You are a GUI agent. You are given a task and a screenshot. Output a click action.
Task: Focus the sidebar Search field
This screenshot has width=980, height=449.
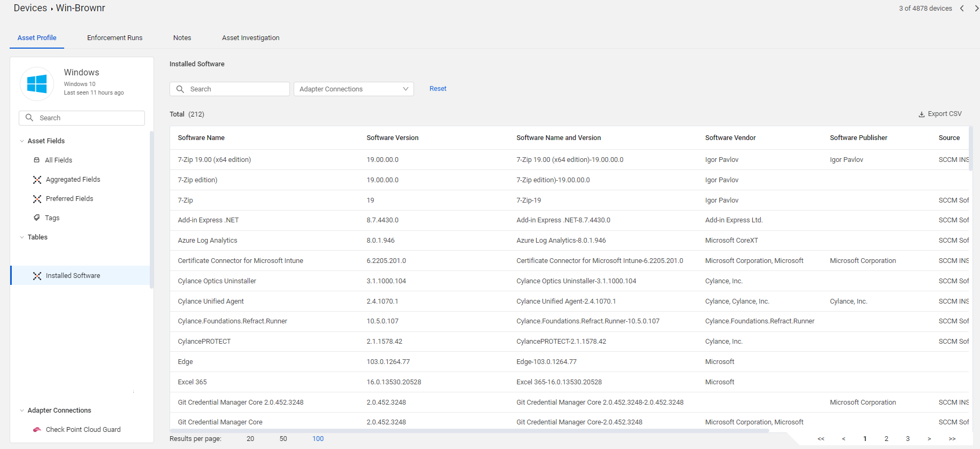pyautogui.click(x=82, y=118)
